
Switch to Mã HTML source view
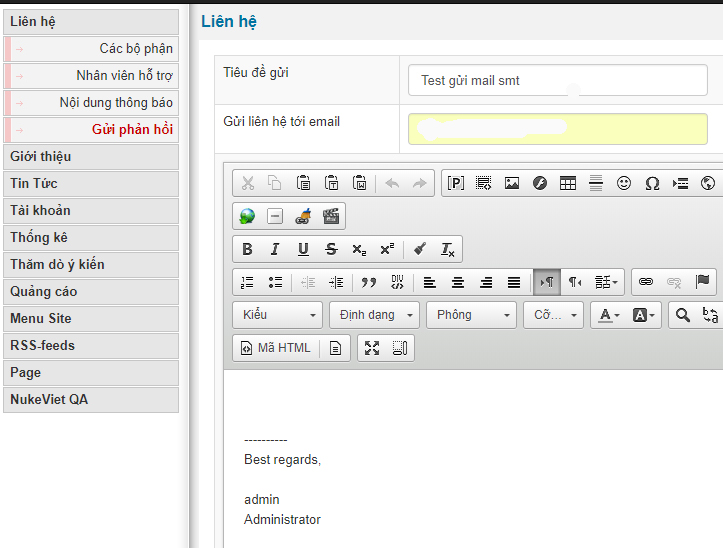point(276,348)
